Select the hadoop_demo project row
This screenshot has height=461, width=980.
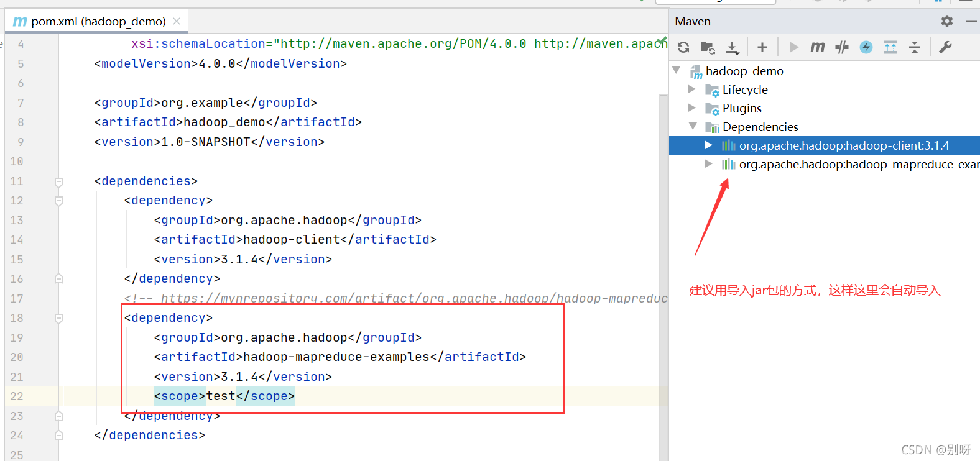[825, 71]
